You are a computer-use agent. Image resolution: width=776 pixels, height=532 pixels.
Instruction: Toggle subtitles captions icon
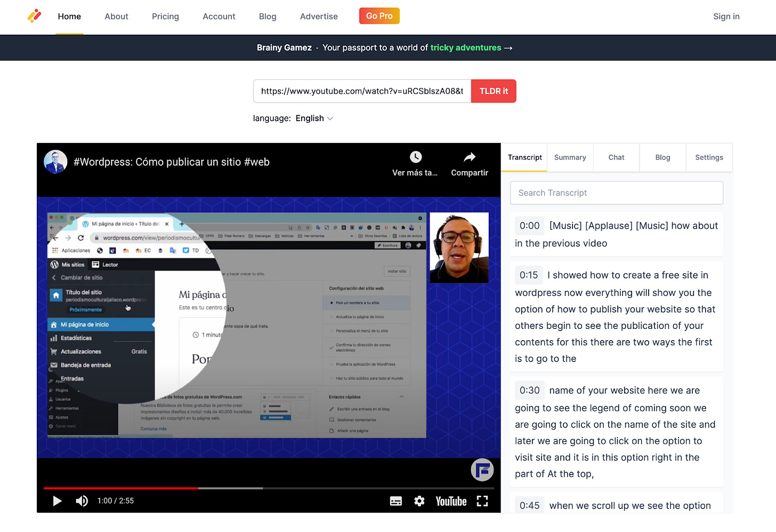pyautogui.click(x=396, y=501)
